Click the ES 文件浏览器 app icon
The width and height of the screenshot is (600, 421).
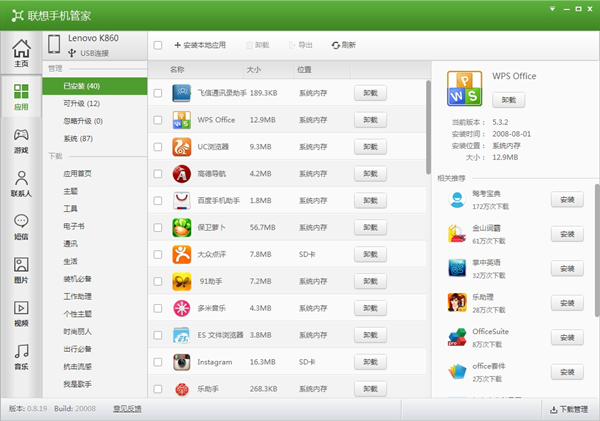tap(181, 335)
